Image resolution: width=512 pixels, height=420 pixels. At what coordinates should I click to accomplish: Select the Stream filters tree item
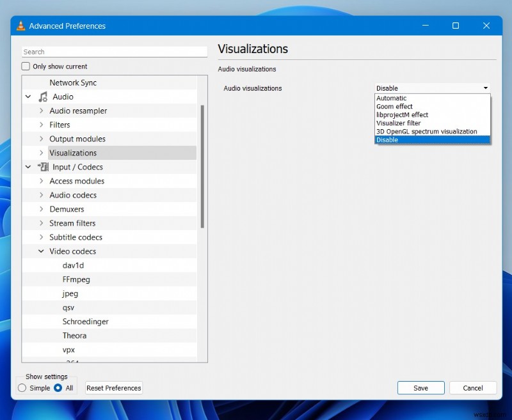[x=72, y=223]
